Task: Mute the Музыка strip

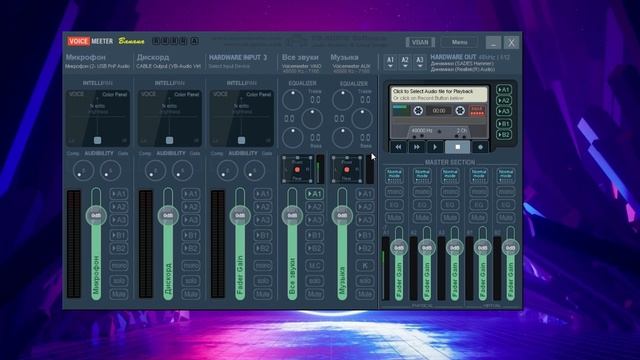Action: pos(364,294)
